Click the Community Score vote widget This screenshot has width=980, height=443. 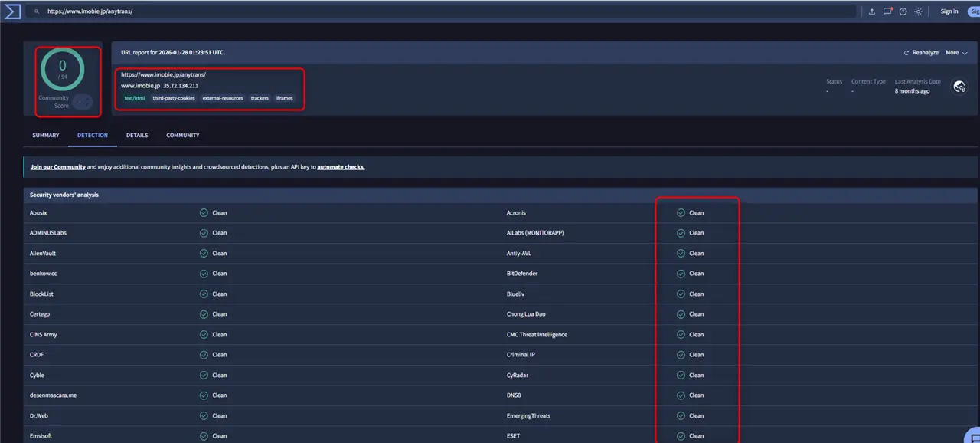coord(83,102)
